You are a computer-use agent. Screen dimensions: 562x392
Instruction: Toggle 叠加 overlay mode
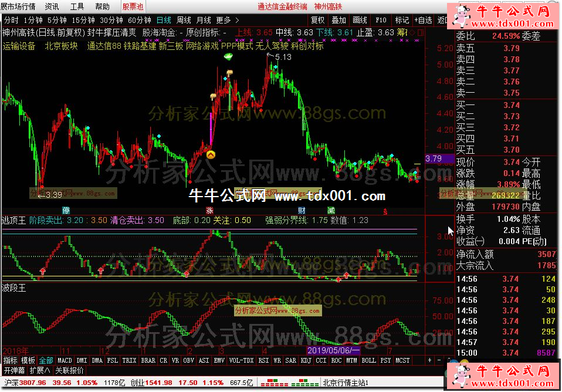click(x=338, y=20)
